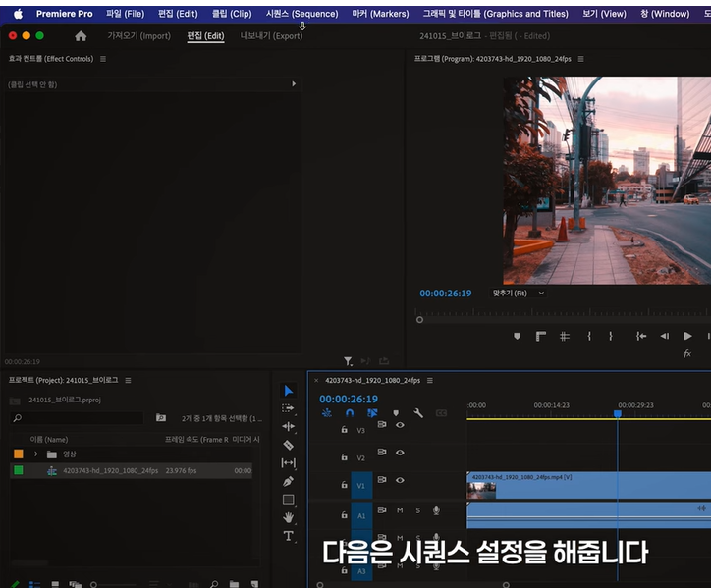Open Graphics and Titles menu
Viewport: 711px width, 588px height.
click(495, 14)
